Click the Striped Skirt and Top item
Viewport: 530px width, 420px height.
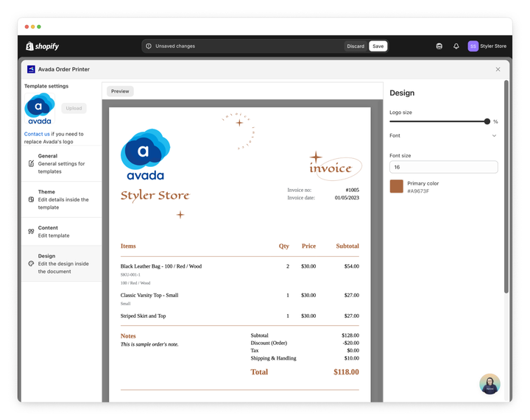coord(143,316)
